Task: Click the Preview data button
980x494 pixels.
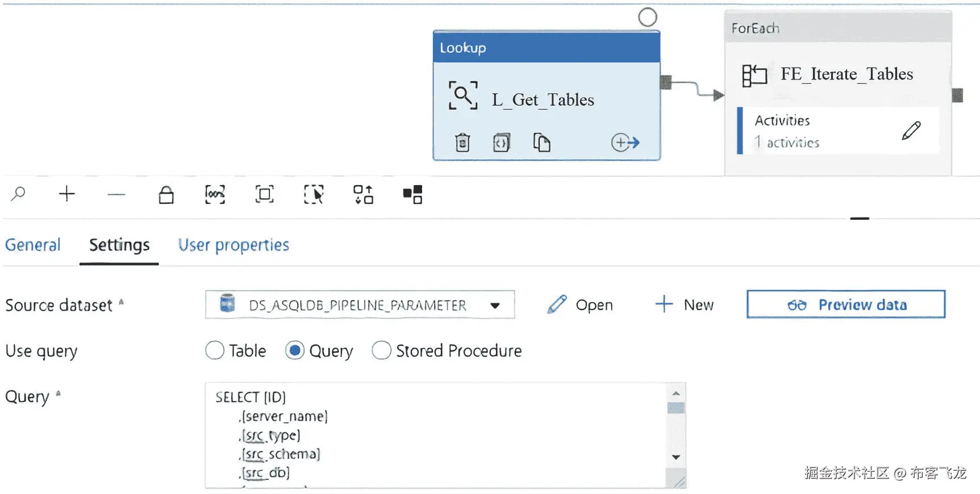Action: (846, 305)
